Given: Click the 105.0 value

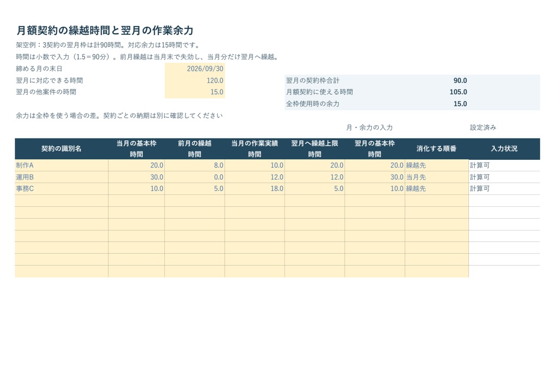Looking at the screenshot, I should pos(459,92).
